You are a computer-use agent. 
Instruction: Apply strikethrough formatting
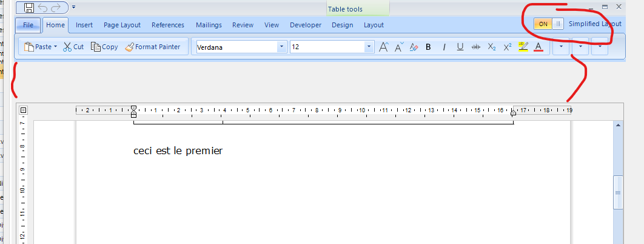pos(476,47)
